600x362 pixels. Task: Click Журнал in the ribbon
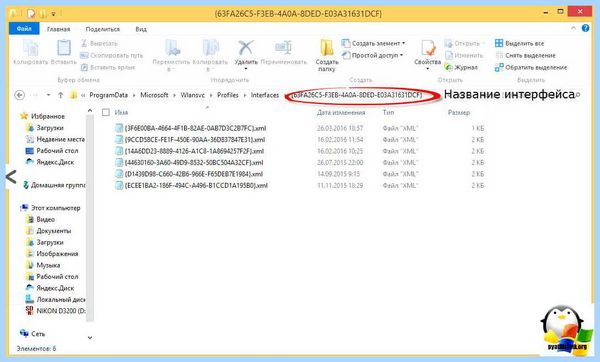[461, 67]
